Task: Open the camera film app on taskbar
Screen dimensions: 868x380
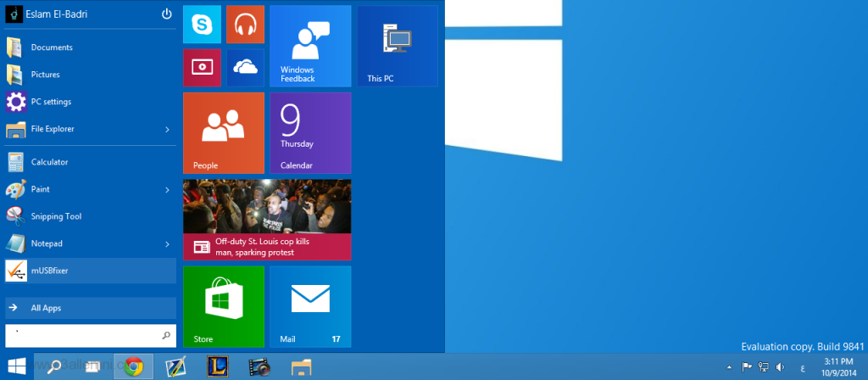Action: click(x=259, y=366)
